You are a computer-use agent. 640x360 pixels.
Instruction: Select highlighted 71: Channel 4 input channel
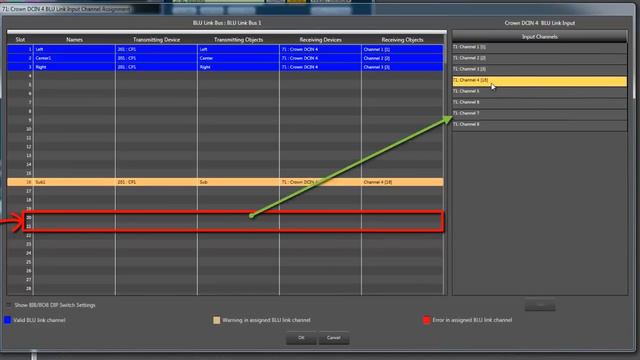click(x=540, y=81)
